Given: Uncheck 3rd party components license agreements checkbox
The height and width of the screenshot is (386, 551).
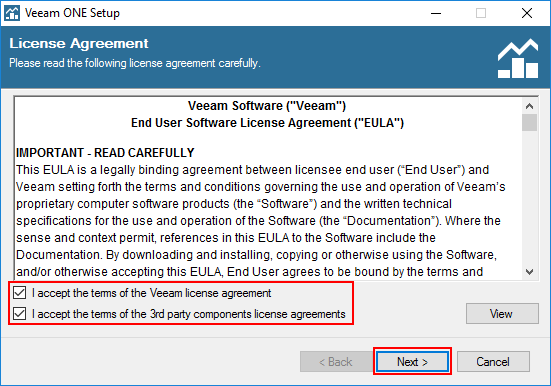Looking at the screenshot, I should coord(19,314).
